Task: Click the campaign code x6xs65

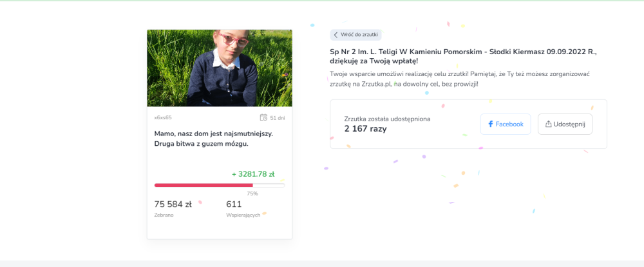Action: pyautogui.click(x=163, y=117)
